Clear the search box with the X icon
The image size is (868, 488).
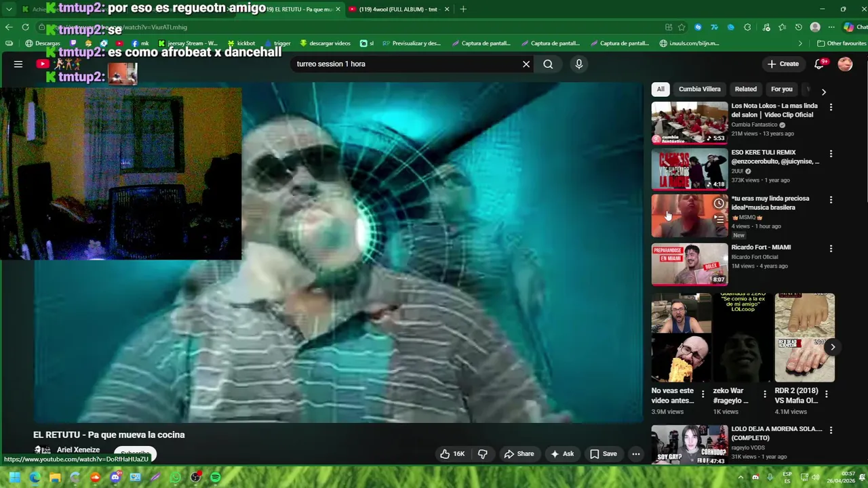(526, 64)
